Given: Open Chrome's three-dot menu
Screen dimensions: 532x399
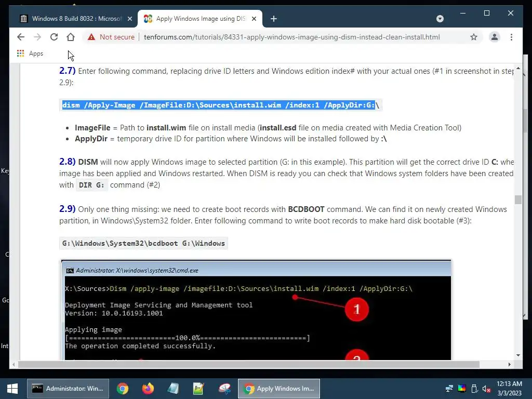Looking at the screenshot, I should 511,37.
